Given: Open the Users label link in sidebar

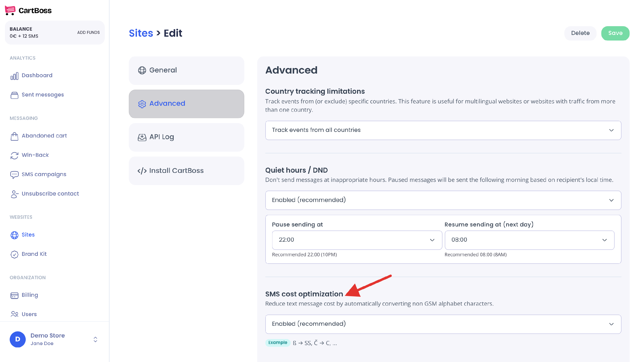Looking at the screenshot, I should pos(29,314).
